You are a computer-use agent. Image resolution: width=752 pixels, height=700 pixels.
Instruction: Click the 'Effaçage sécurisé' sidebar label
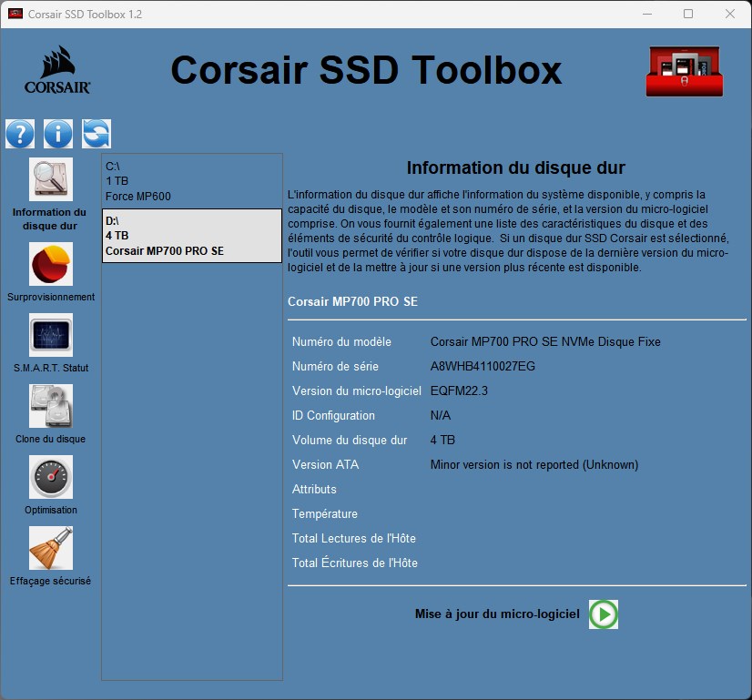(50, 581)
